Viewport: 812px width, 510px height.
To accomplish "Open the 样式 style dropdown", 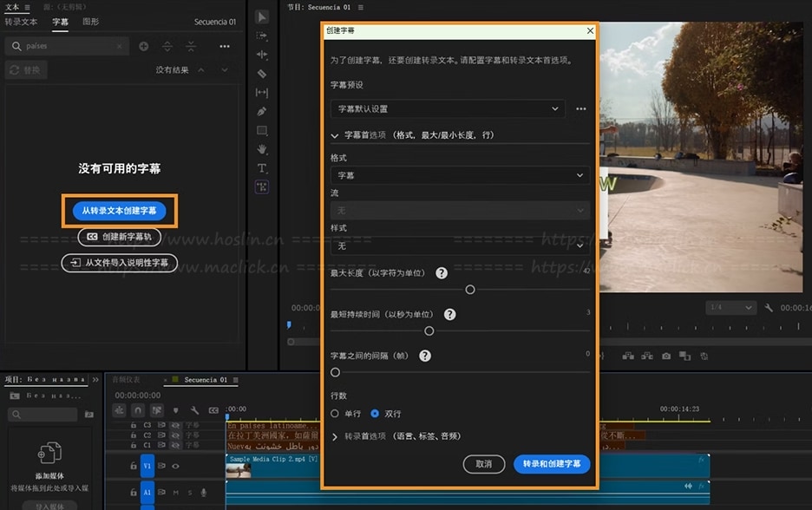I will click(x=460, y=245).
